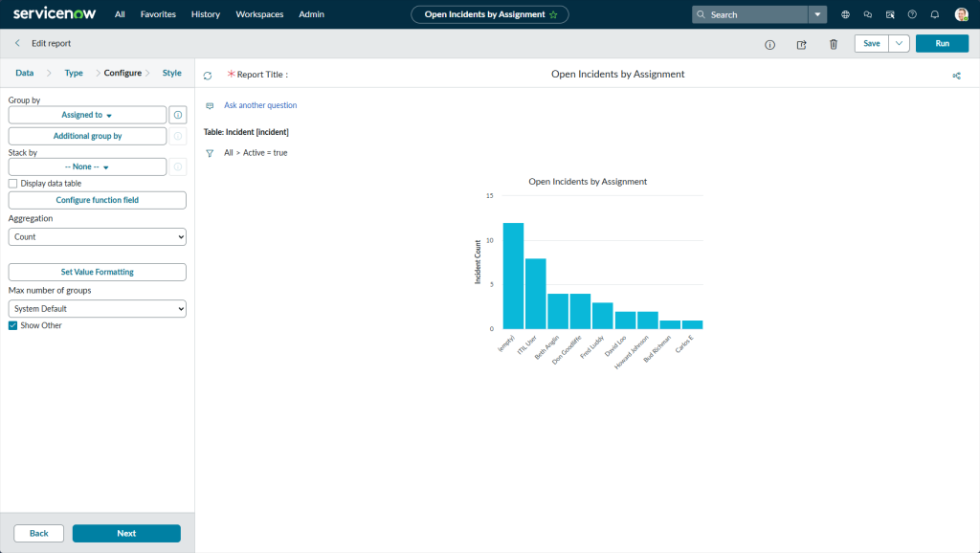This screenshot has height=553, width=980.
Task: Click the help question mark icon
Action: pyautogui.click(x=911, y=14)
